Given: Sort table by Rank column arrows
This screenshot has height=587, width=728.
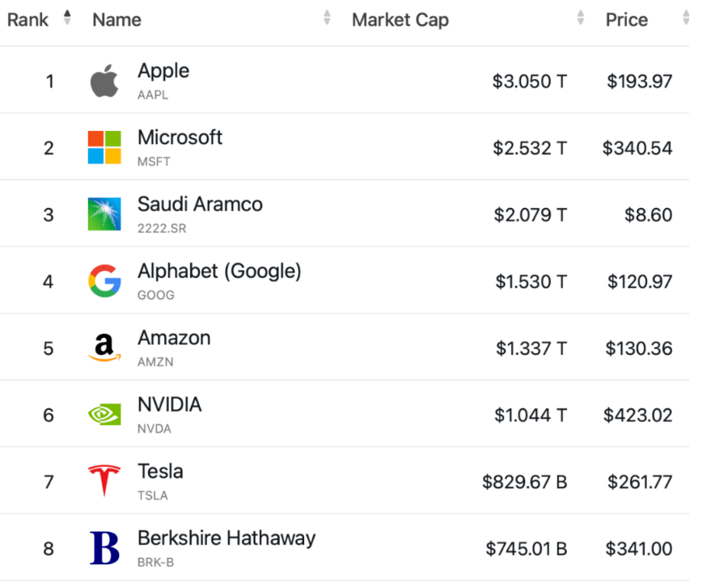Looking at the screenshot, I should 67,17.
